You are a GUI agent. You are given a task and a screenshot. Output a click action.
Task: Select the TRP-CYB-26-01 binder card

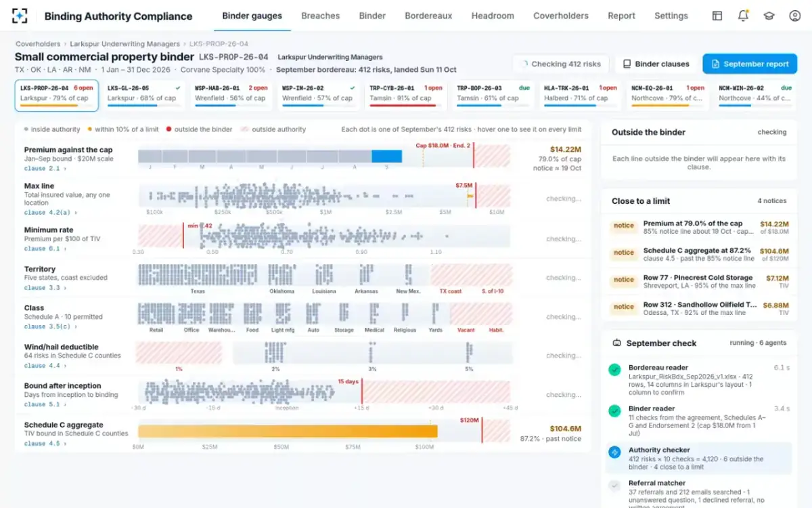[406, 95]
